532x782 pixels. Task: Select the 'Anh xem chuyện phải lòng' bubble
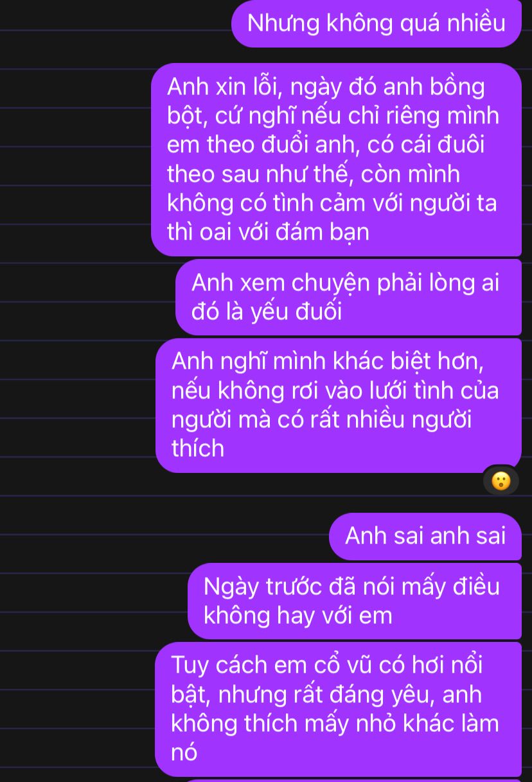point(348,297)
